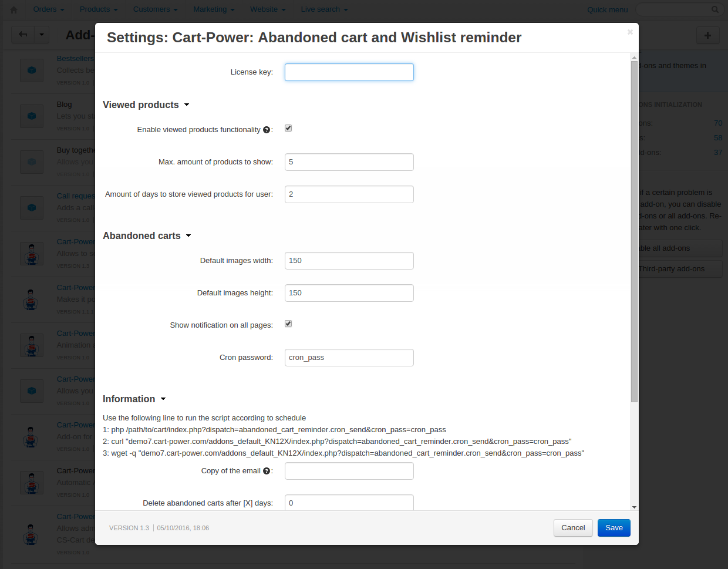Save the add-on settings

614,528
